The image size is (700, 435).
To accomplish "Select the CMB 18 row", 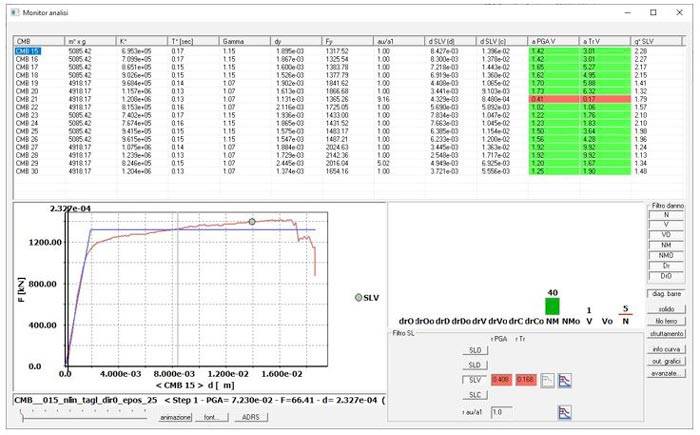I will pyautogui.click(x=348, y=75).
